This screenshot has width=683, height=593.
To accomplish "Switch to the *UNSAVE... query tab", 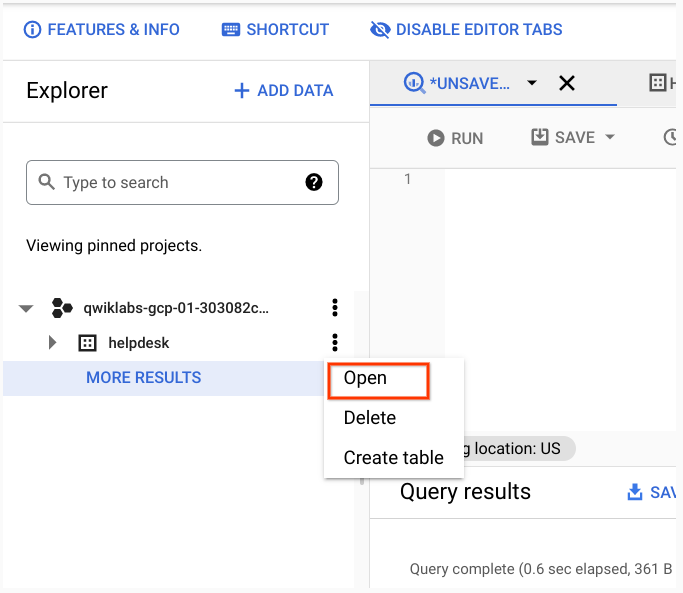I will [x=469, y=83].
